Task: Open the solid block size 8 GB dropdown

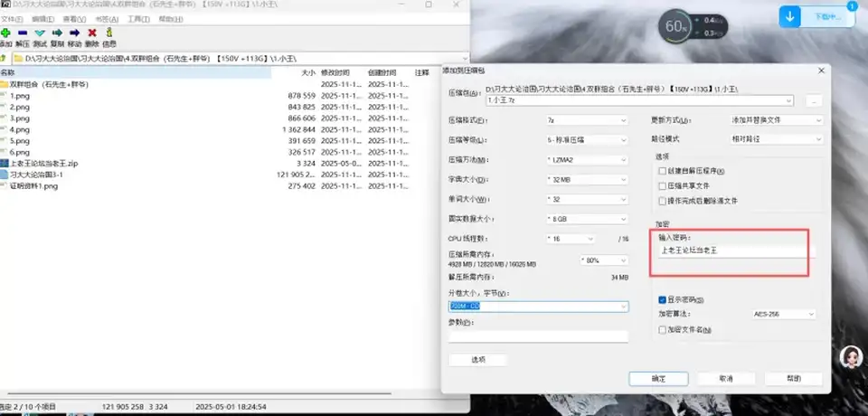Action: [x=587, y=220]
